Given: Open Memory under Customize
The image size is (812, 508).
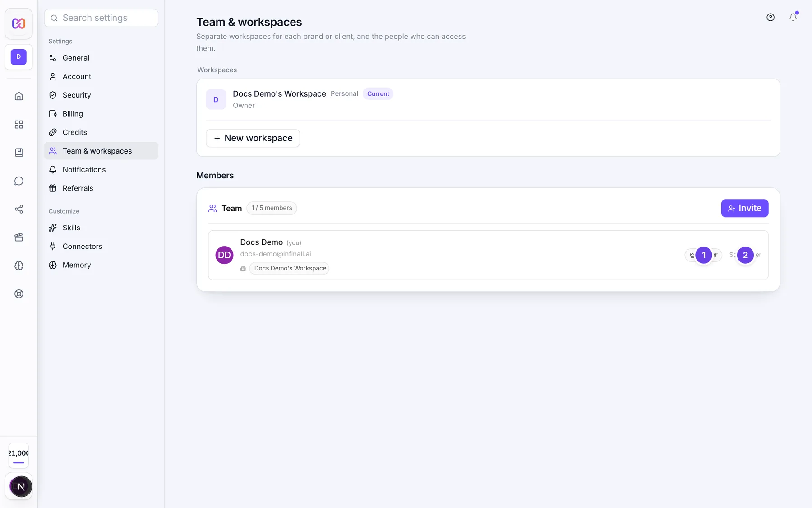Looking at the screenshot, I should tap(101, 265).
